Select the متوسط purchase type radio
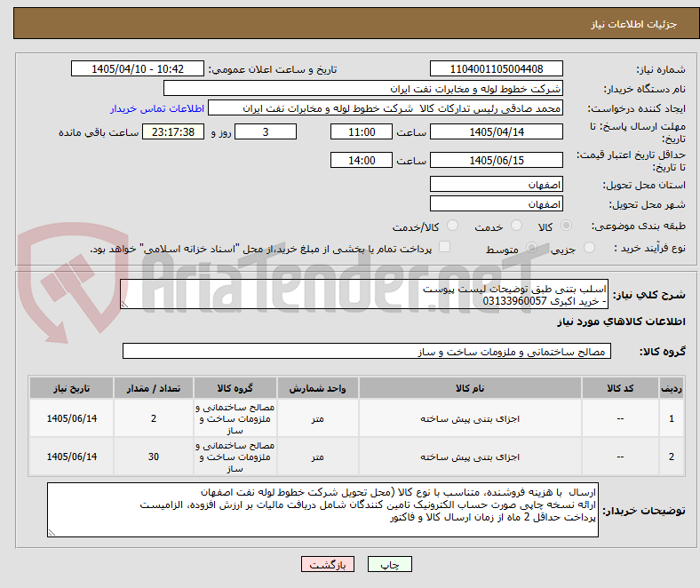The image size is (700, 588). [531, 247]
